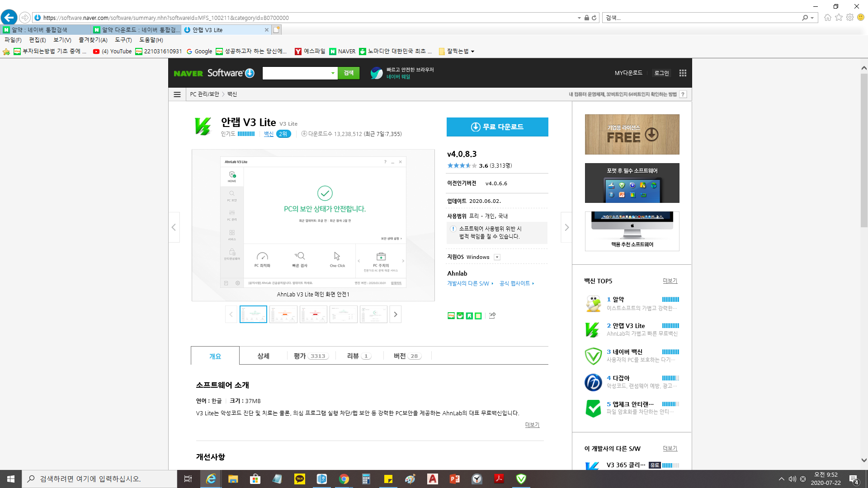The width and height of the screenshot is (868, 488).
Task: Expand the supported OS Windows dropdown
Action: click(x=497, y=257)
